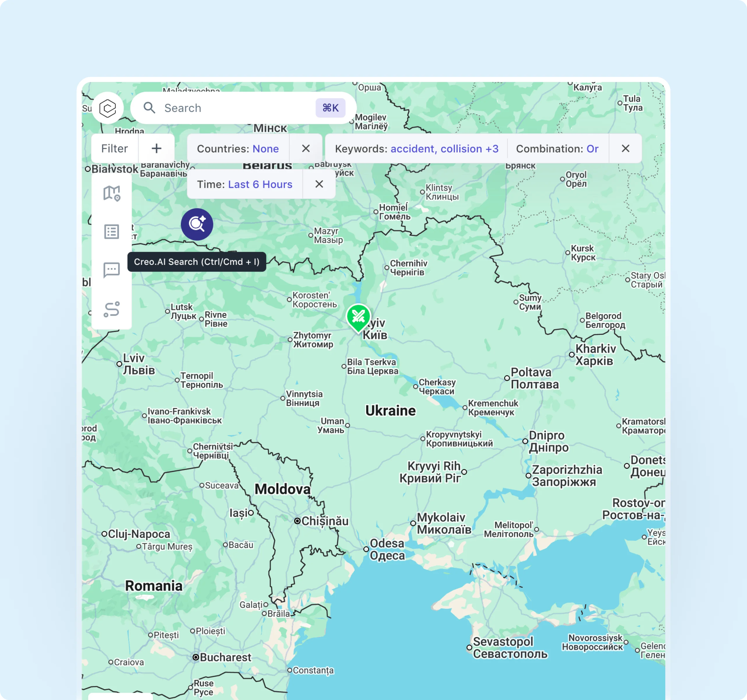Open the list view sidebar icon
This screenshot has width=747, height=700.
coord(111,232)
